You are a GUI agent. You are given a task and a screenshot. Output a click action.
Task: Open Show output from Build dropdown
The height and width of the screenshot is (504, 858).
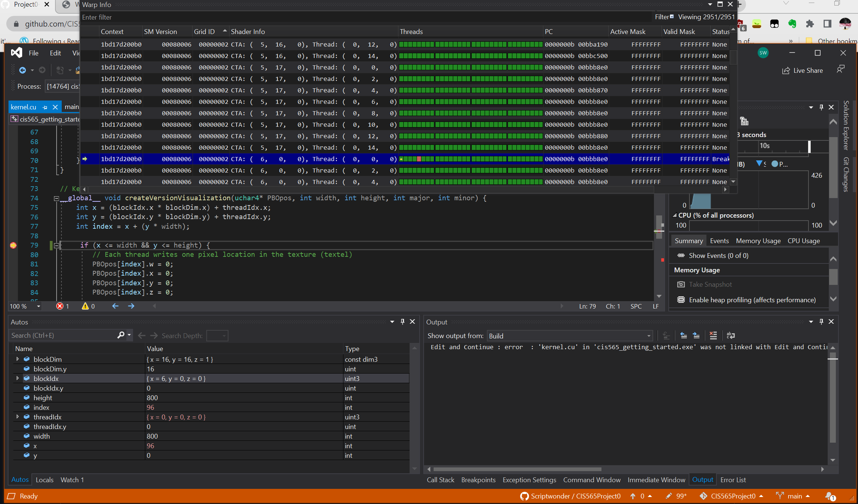click(648, 336)
